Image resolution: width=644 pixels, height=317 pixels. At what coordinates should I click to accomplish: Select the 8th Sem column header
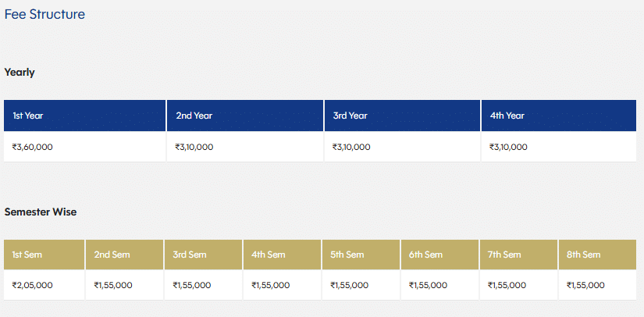tap(585, 255)
